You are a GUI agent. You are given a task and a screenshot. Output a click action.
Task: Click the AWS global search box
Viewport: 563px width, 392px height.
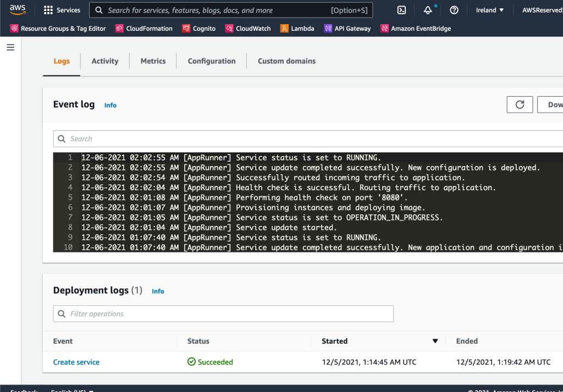click(231, 10)
